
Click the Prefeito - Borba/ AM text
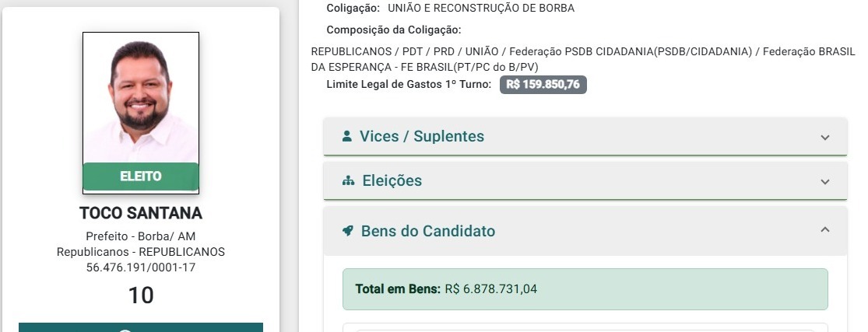click(x=141, y=236)
